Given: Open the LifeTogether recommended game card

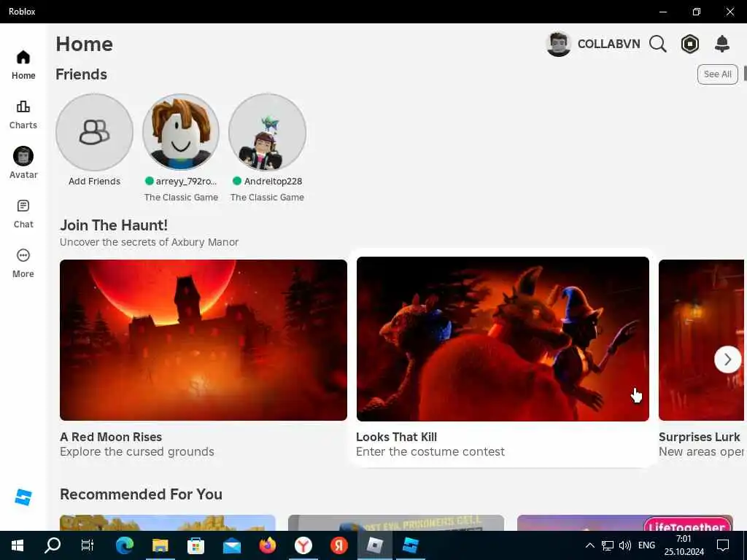Looking at the screenshot, I should click(625, 523).
